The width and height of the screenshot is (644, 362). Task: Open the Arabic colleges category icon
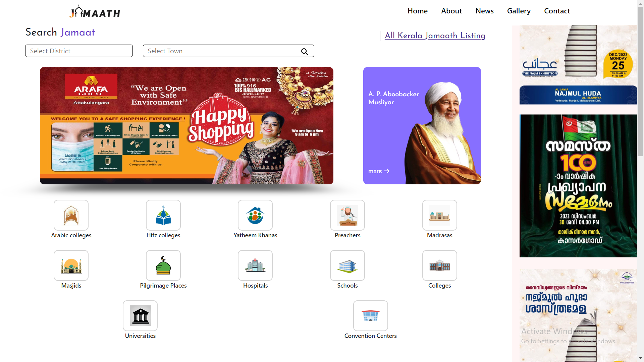click(x=71, y=215)
